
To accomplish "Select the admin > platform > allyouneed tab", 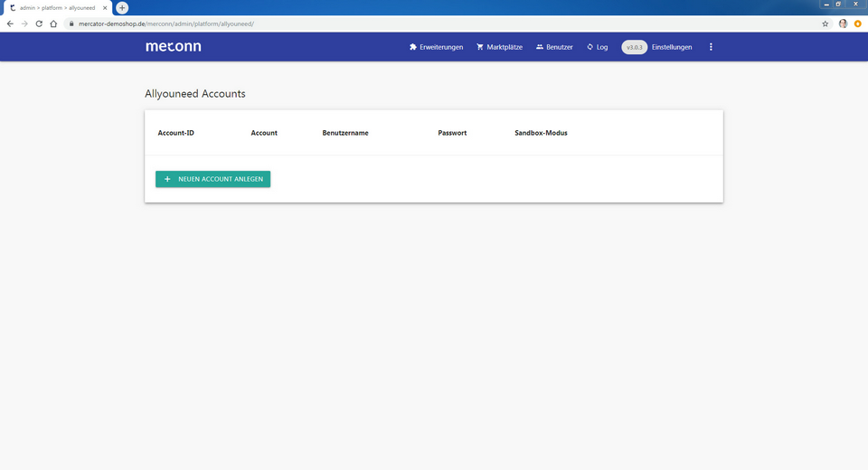I will click(58, 8).
